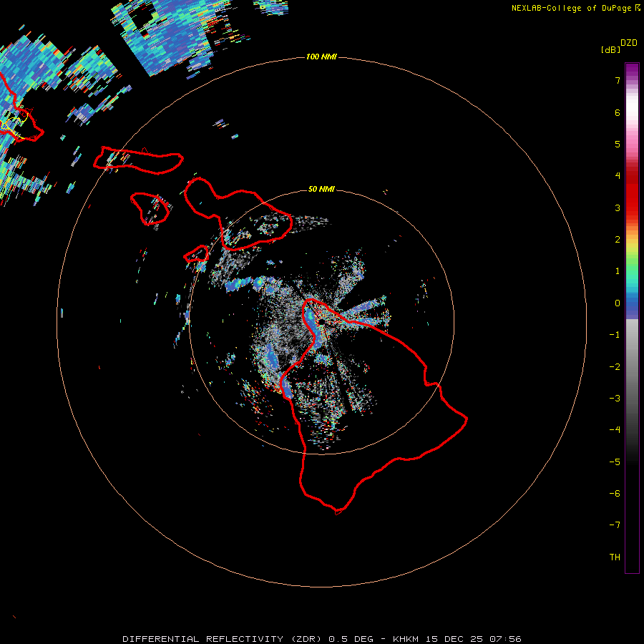Click the -4 value on the scale
Screen dimensions: 644x644
pyautogui.click(x=615, y=430)
